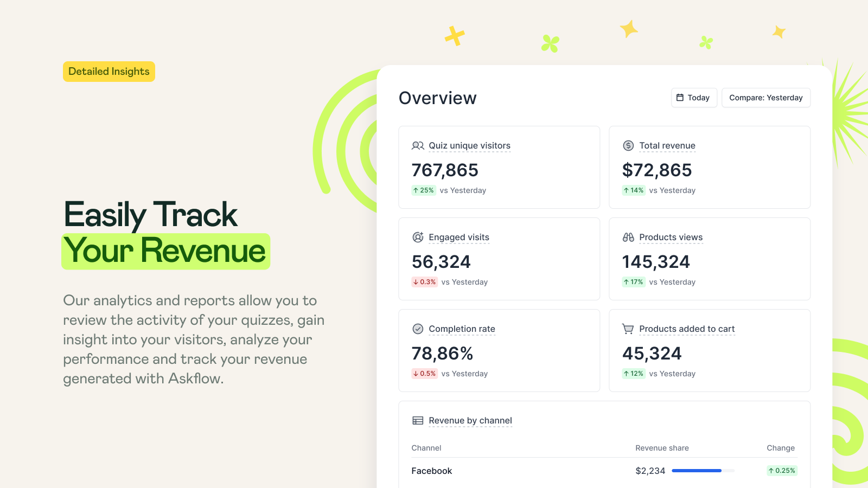Select the Products added to cart icon

(x=628, y=329)
